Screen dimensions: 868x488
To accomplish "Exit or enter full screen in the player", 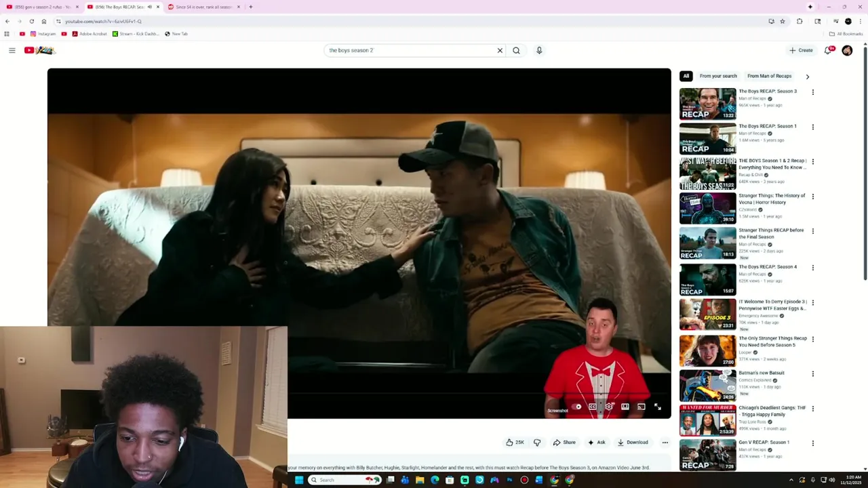I will click(x=658, y=407).
